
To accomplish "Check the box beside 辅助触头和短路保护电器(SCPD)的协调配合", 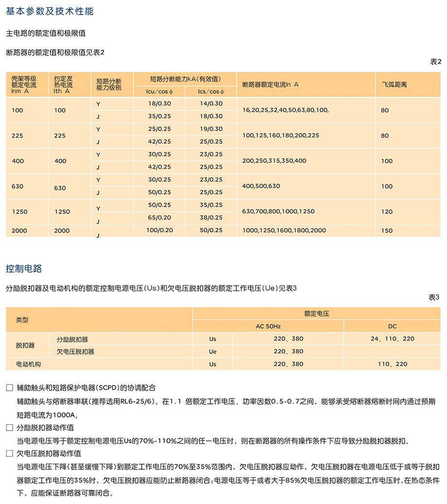I will pyautogui.click(x=10, y=388).
